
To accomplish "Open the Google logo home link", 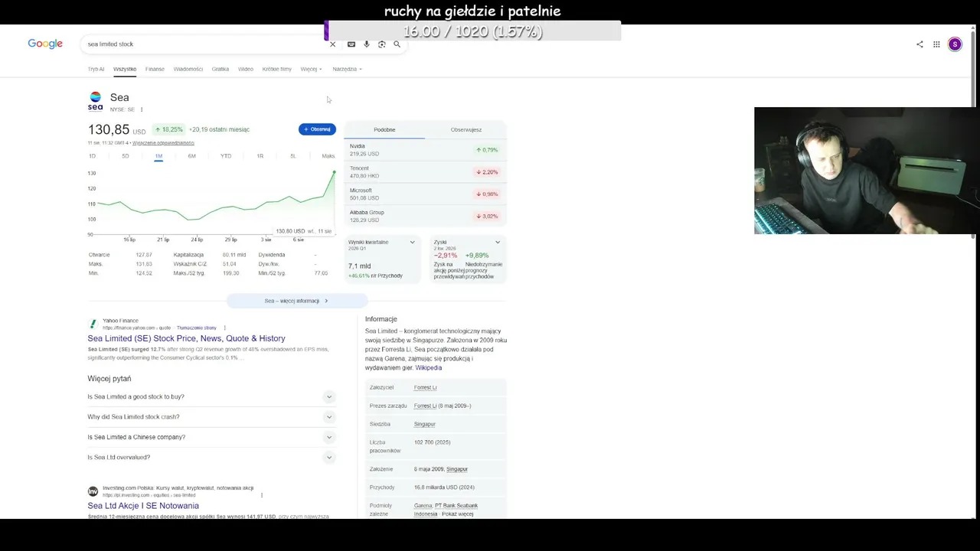I will [45, 44].
